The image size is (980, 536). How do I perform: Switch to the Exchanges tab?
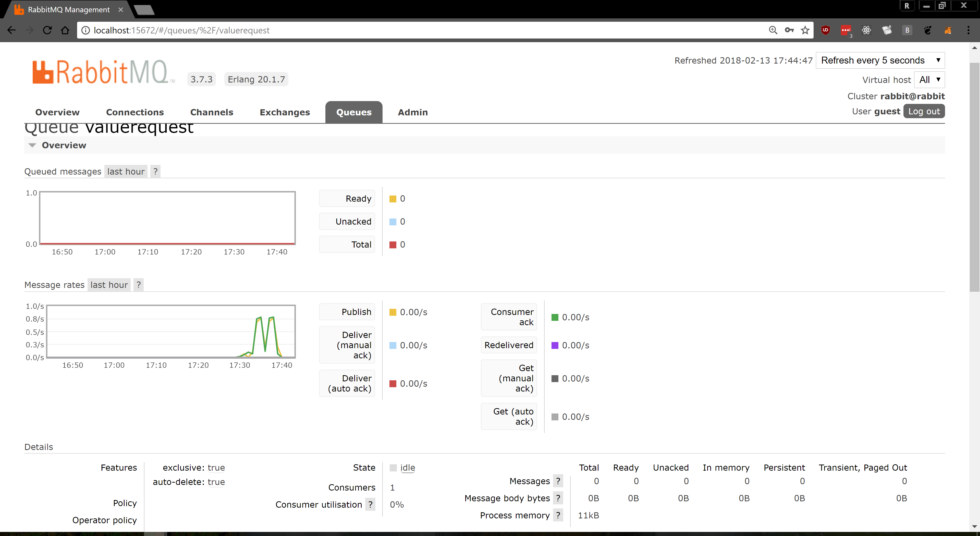285,112
